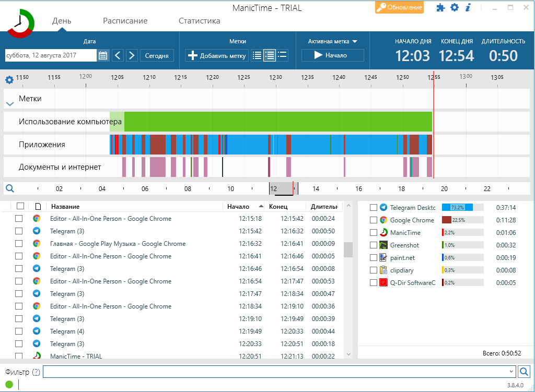
Task: Open the Фильтр combo box dropdown arrow
Action: (x=511, y=372)
